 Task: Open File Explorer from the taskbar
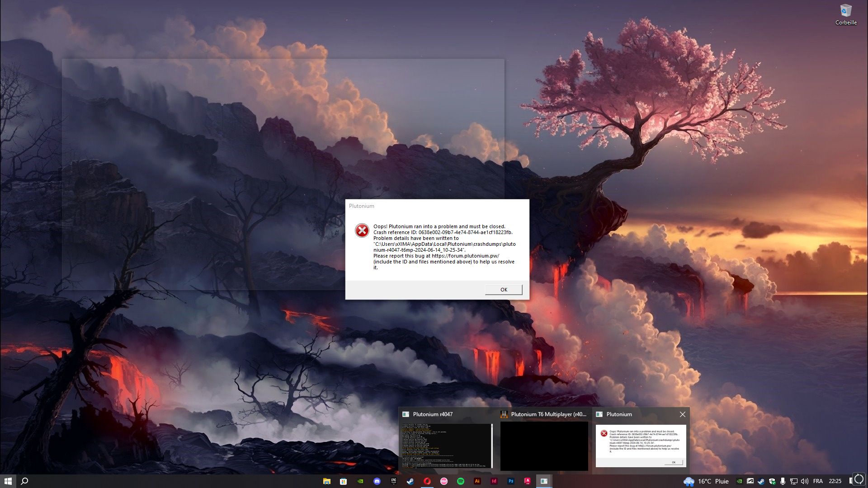click(x=326, y=481)
